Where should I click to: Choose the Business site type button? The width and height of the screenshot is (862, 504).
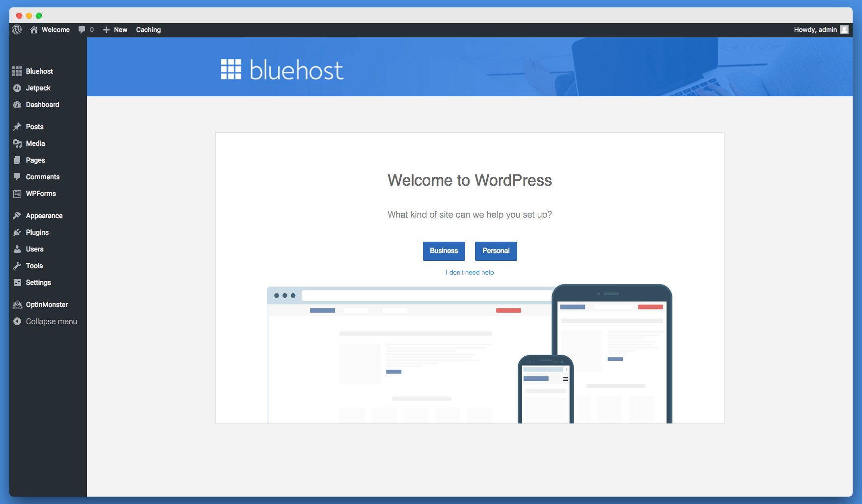click(444, 251)
